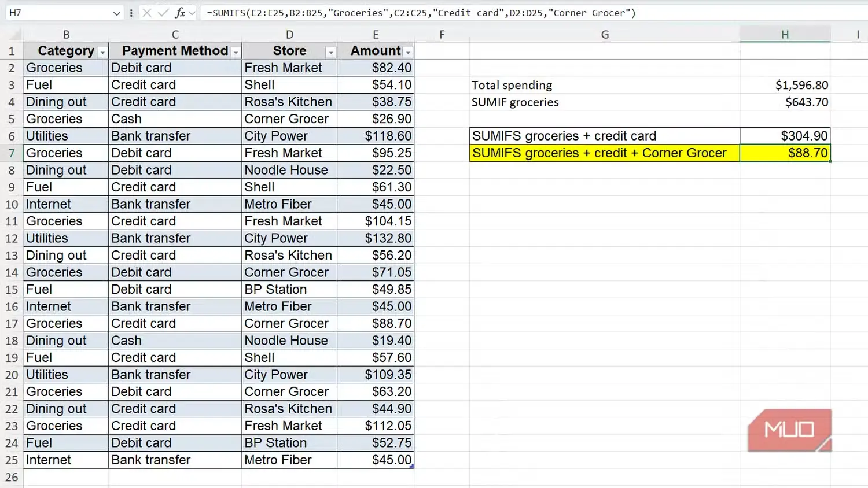Expand the formula bar chevron

(192, 13)
